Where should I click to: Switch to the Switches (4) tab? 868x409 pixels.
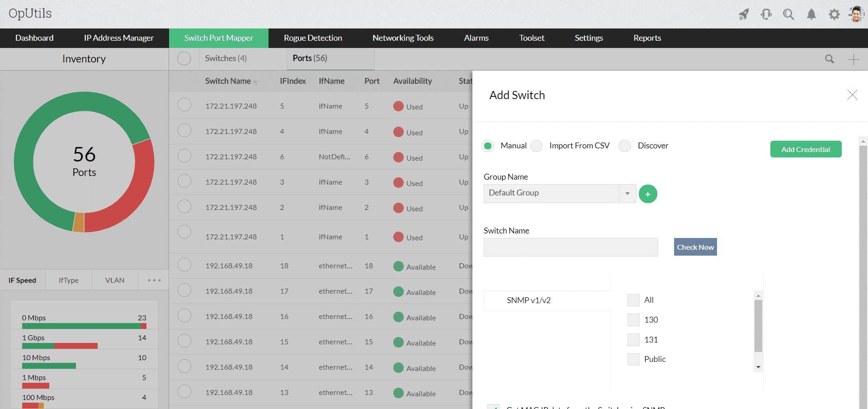tap(226, 58)
